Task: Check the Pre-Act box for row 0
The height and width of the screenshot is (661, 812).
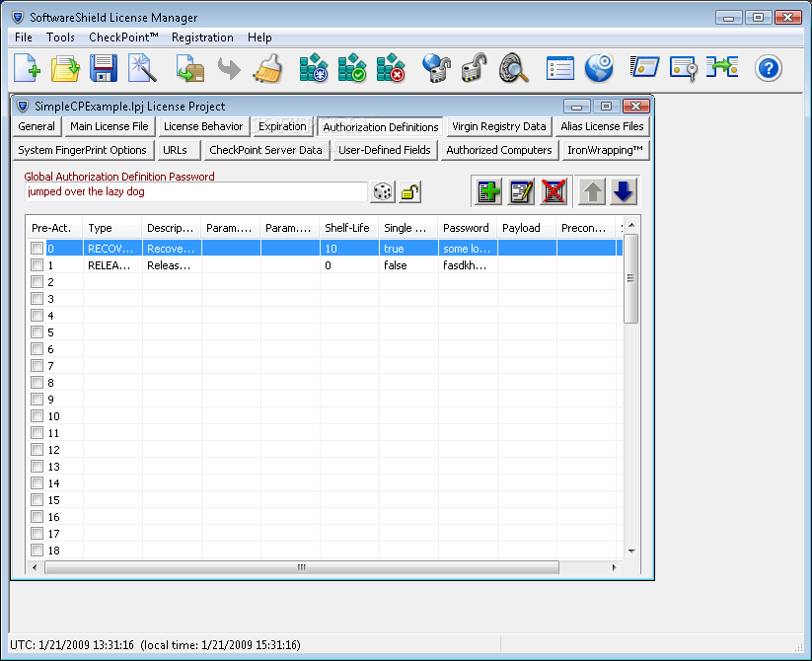Action: tap(37, 249)
